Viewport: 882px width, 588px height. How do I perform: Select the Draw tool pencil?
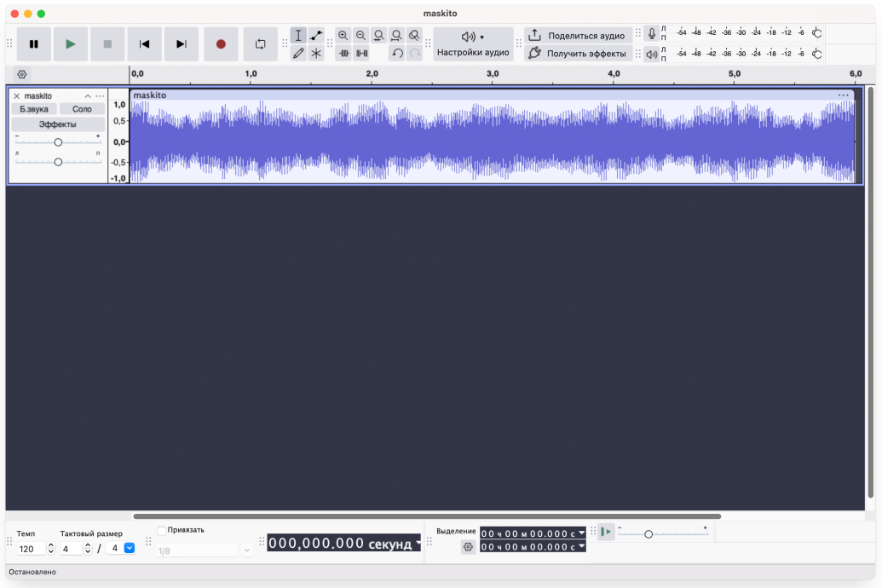click(298, 53)
